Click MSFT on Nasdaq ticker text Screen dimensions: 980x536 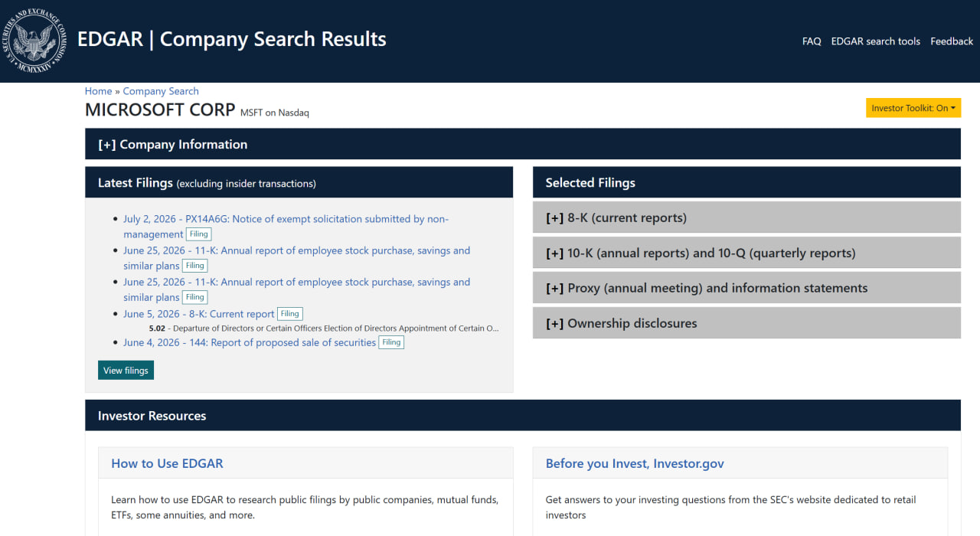pos(275,113)
